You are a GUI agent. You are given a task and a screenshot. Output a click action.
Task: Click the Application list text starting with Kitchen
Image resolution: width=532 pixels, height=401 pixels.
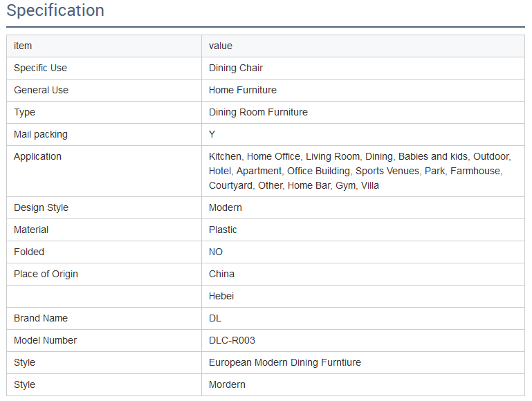click(360, 171)
